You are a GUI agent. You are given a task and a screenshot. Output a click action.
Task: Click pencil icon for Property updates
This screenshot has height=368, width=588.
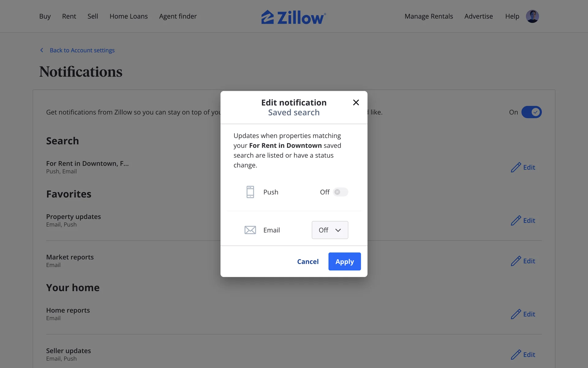pyautogui.click(x=516, y=220)
